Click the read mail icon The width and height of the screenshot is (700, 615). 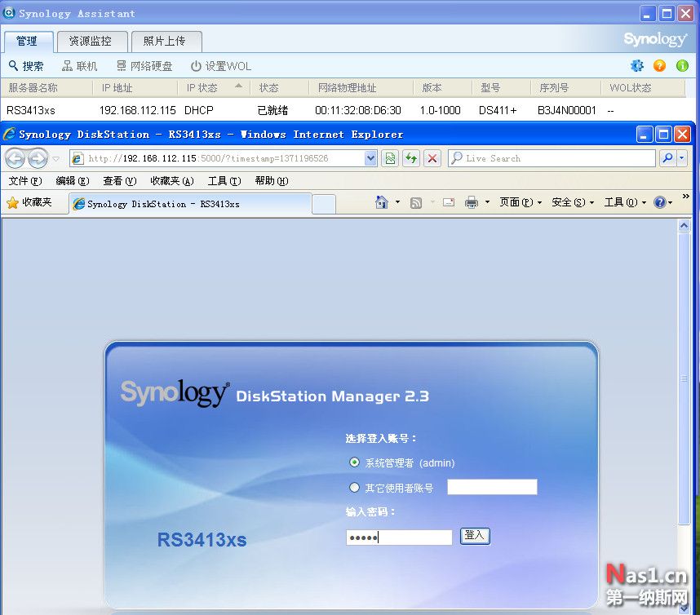point(448,202)
